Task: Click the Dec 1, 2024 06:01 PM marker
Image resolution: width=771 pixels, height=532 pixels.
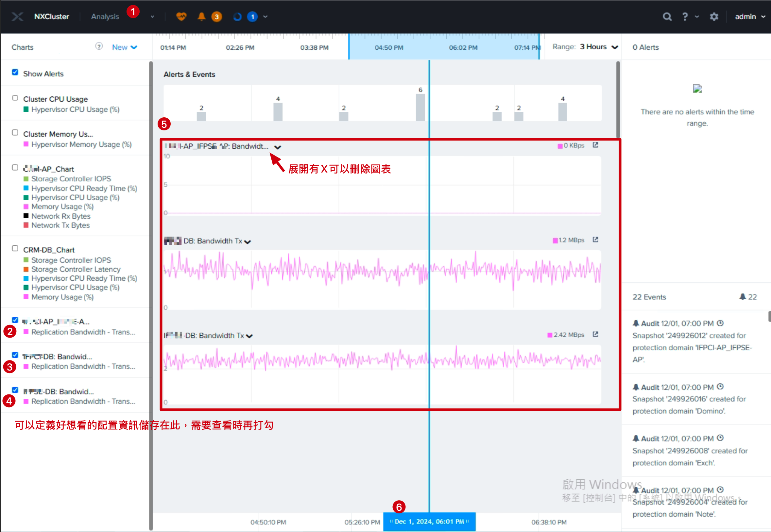Action: tap(429, 522)
